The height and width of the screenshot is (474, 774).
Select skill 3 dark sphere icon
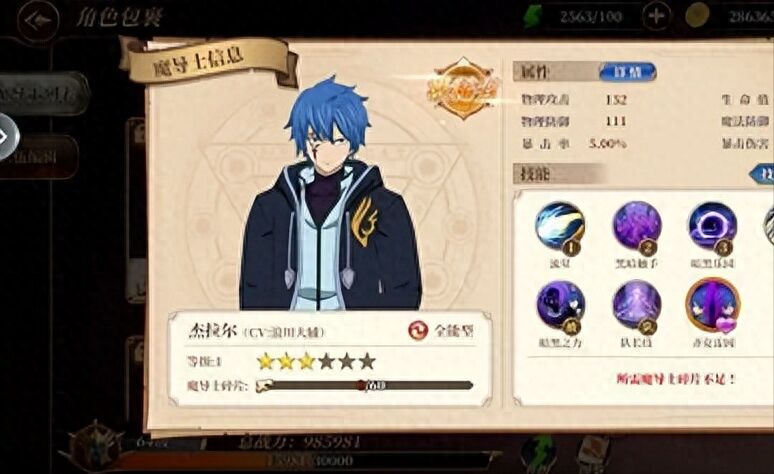click(712, 227)
